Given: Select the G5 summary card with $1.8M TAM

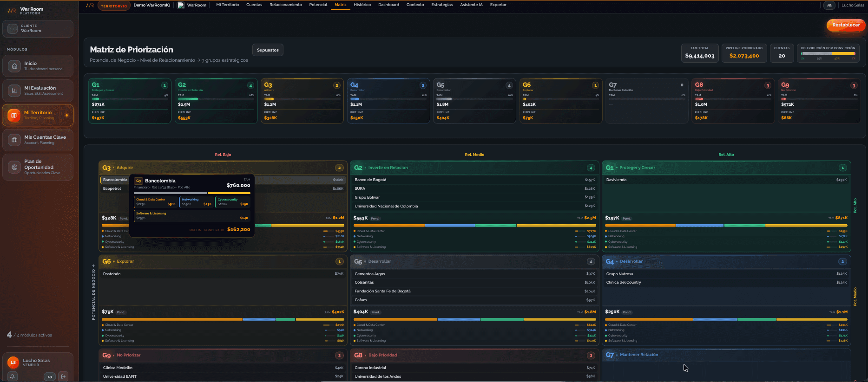Looking at the screenshot, I should click(x=474, y=101).
